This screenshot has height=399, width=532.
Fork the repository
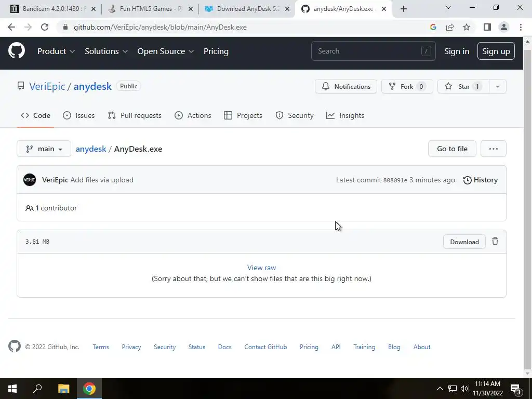pyautogui.click(x=407, y=87)
